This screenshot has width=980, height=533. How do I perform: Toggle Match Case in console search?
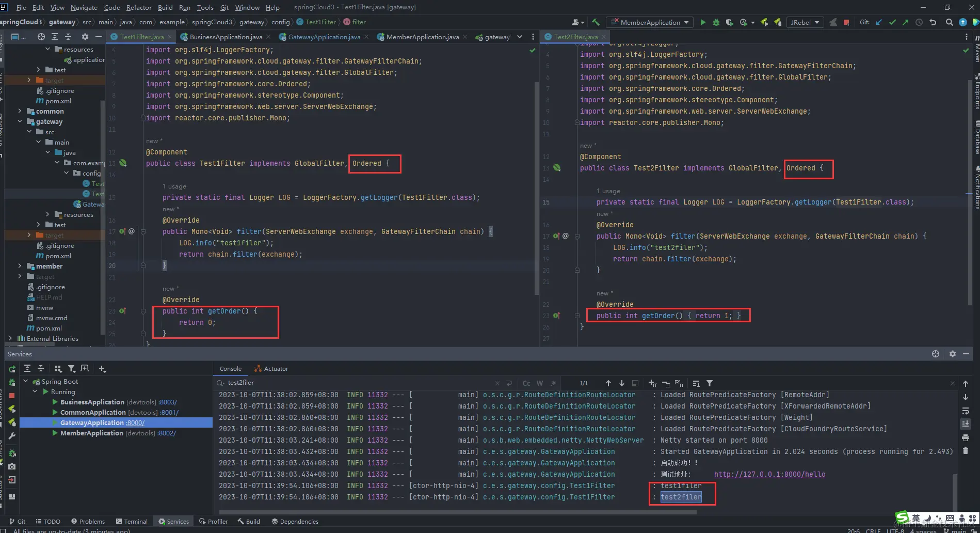(x=526, y=383)
